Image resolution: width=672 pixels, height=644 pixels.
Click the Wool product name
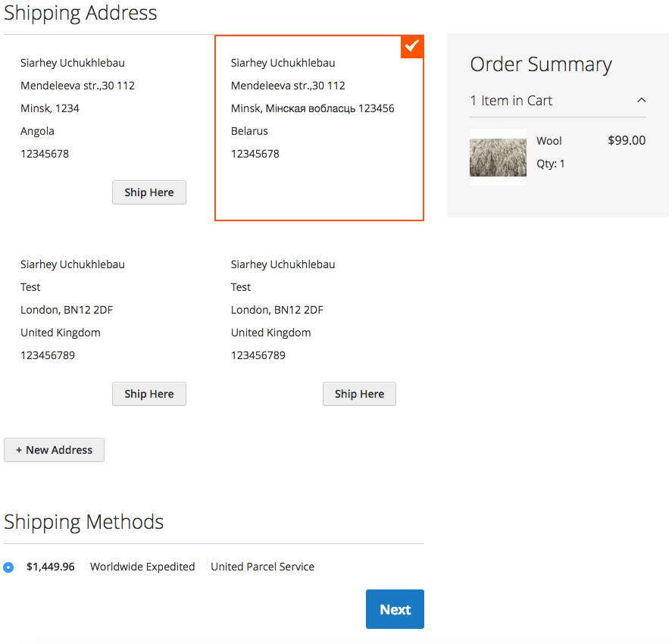click(x=549, y=141)
